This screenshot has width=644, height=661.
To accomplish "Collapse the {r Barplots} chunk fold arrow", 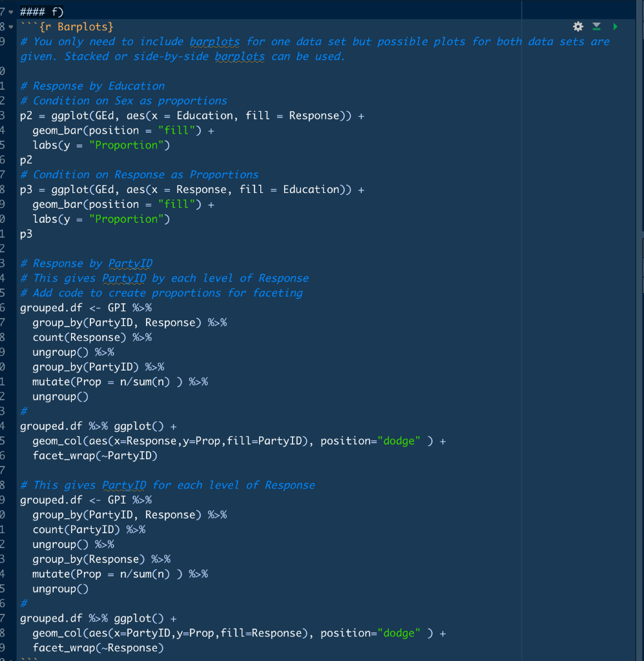I will point(11,27).
